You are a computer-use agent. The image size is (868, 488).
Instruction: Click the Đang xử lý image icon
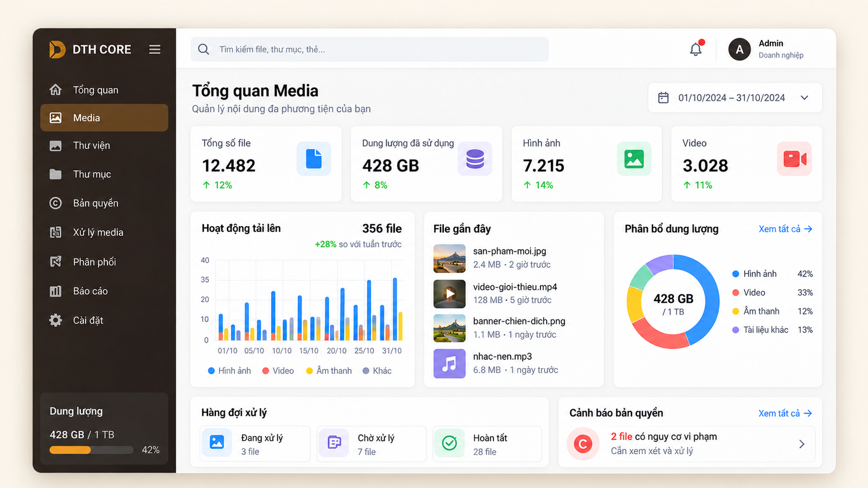click(216, 442)
